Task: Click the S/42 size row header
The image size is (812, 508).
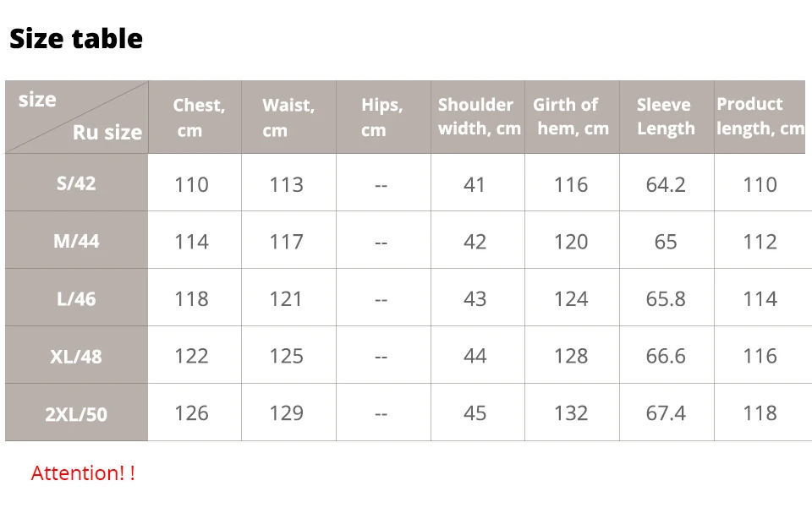Action: tap(76, 183)
